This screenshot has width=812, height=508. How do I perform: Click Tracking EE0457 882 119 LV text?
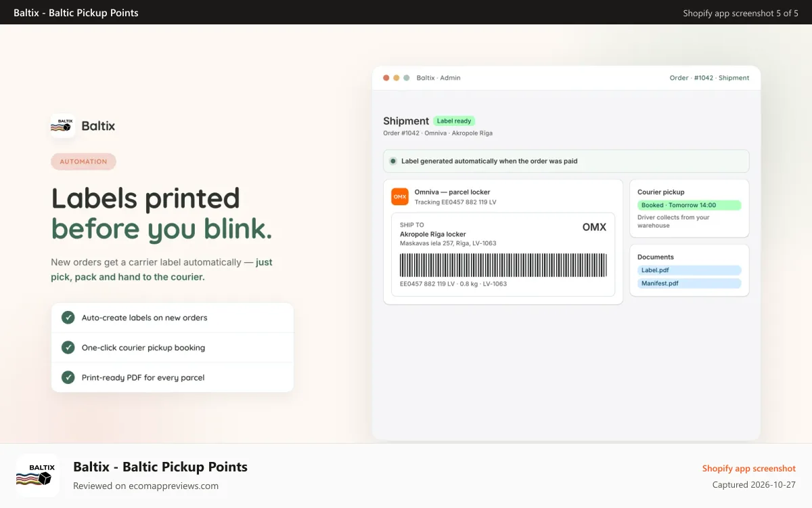tap(455, 203)
